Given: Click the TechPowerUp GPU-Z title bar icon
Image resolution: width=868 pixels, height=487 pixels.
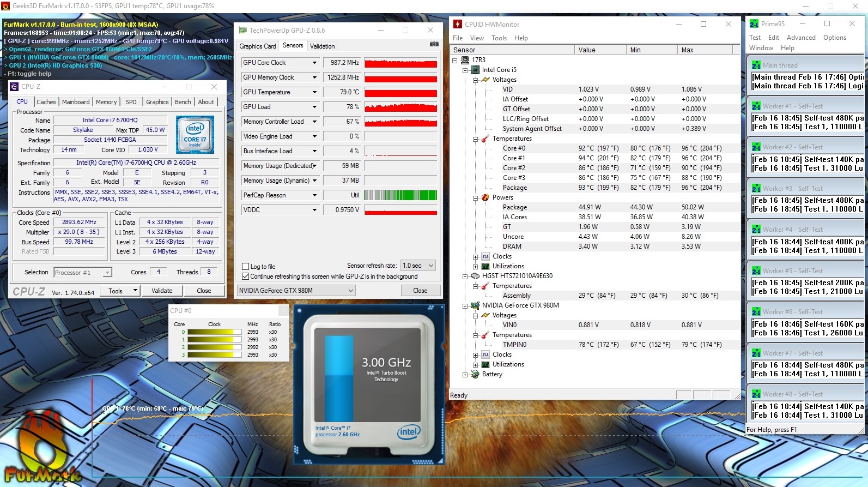Looking at the screenshot, I should click(242, 31).
